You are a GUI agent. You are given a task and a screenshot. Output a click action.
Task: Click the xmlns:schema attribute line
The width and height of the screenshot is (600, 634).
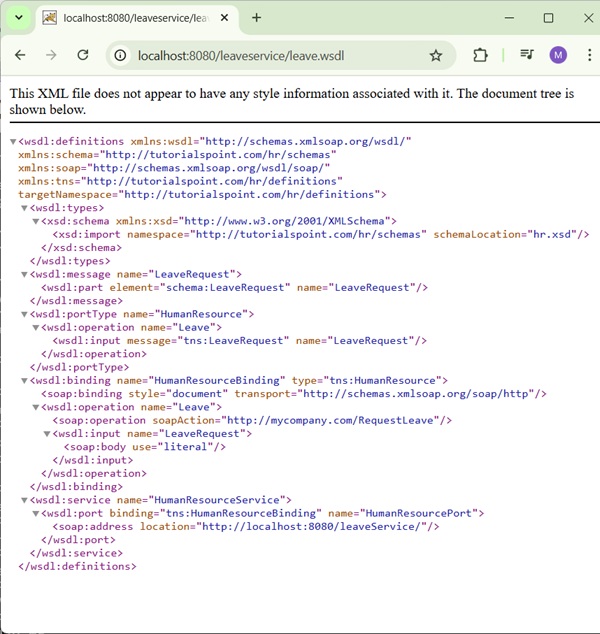(x=177, y=154)
